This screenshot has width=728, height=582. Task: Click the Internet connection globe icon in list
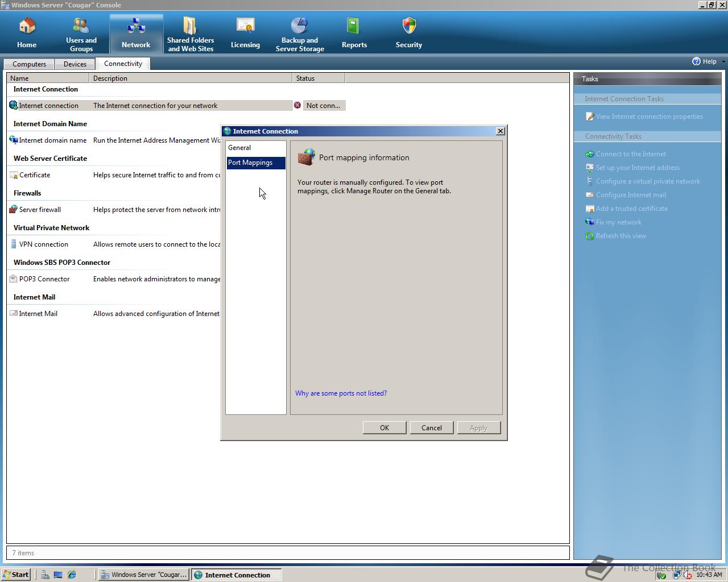click(14, 105)
